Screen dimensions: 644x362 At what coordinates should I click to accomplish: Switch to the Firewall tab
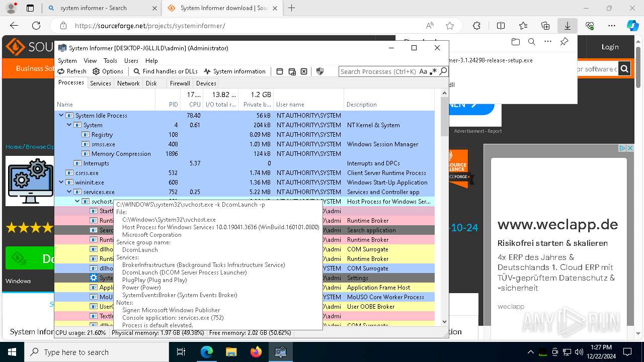(x=180, y=83)
